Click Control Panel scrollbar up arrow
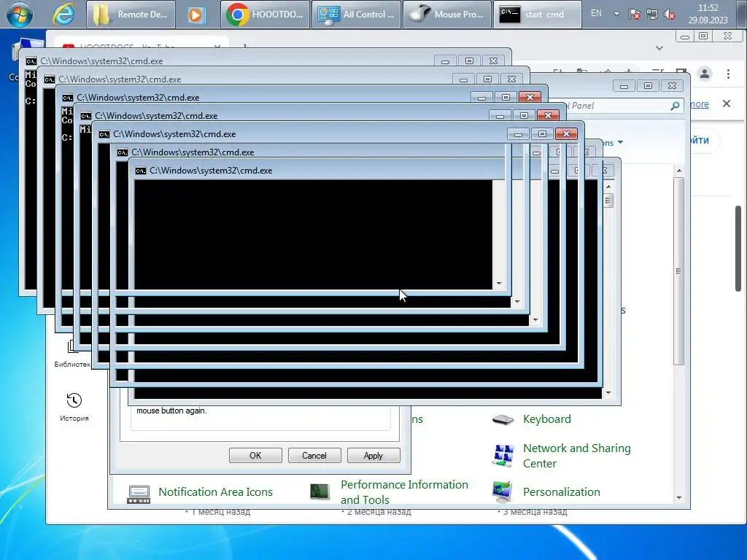 point(679,171)
